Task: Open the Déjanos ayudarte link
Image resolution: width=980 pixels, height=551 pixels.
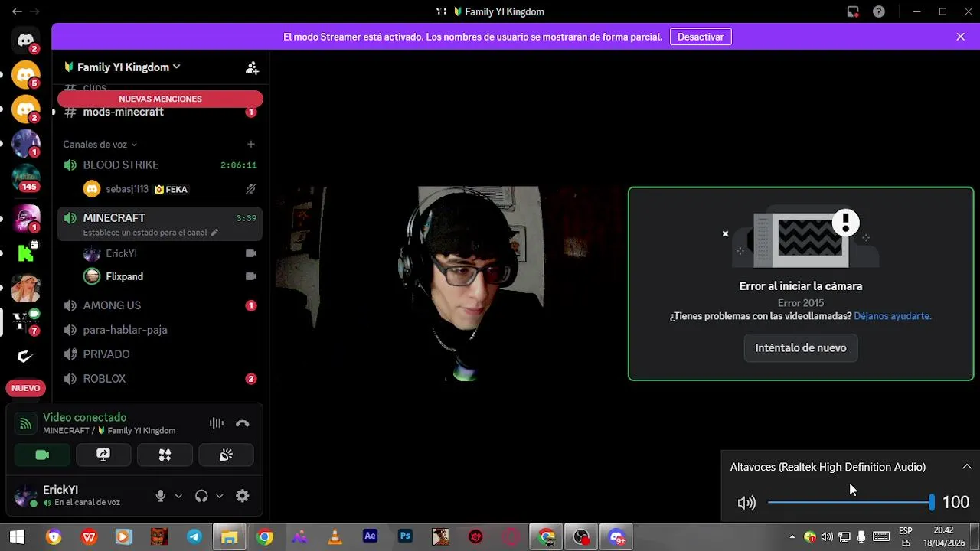Action: [893, 316]
